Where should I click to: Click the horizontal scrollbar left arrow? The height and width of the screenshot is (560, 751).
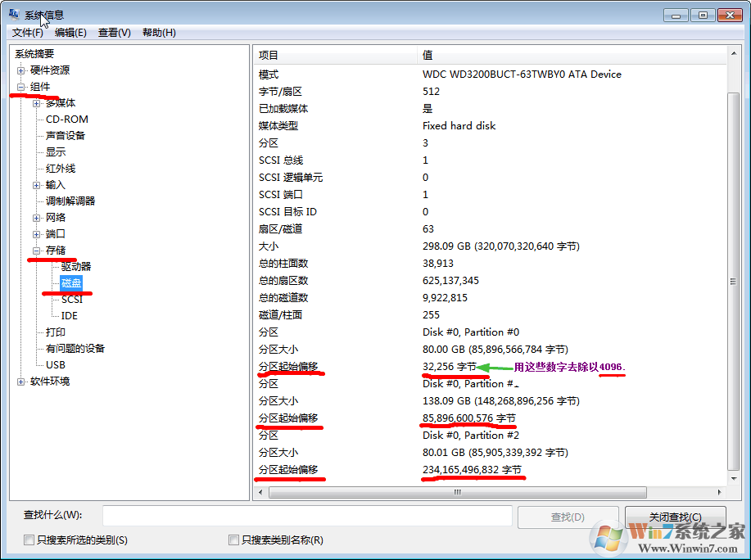260,492
